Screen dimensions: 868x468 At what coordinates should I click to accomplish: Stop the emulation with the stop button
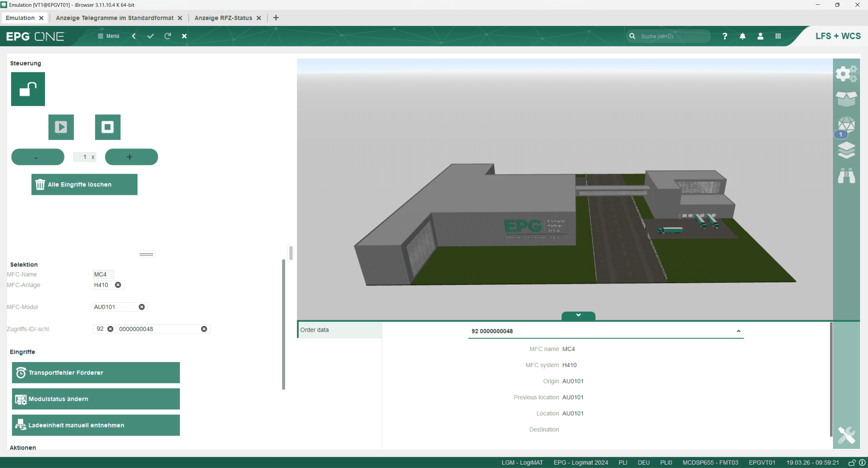[x=108, y=127]
